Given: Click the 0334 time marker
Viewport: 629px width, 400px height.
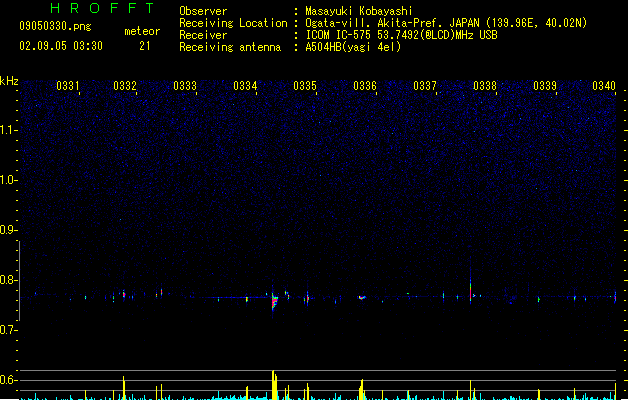Looking at the screenshot, I should 245,86.
